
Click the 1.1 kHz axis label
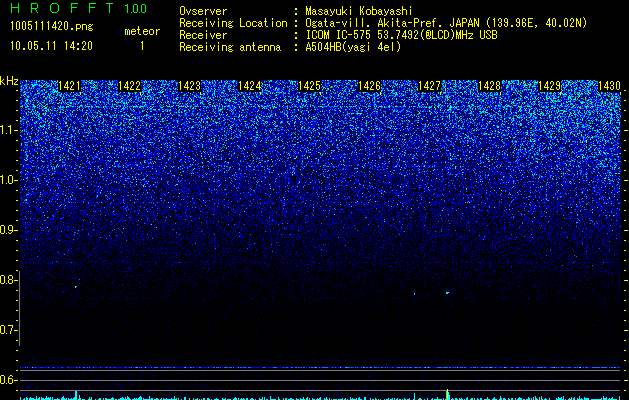point(8,130)
